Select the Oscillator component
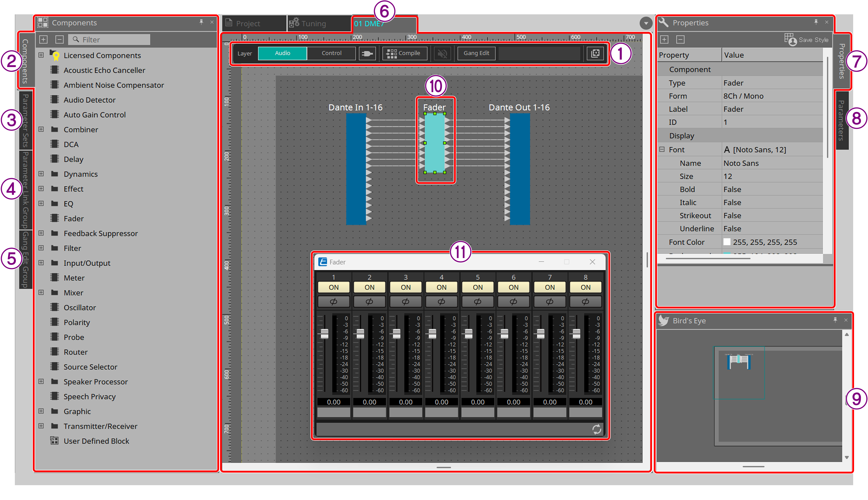 [x=80, y=308]
